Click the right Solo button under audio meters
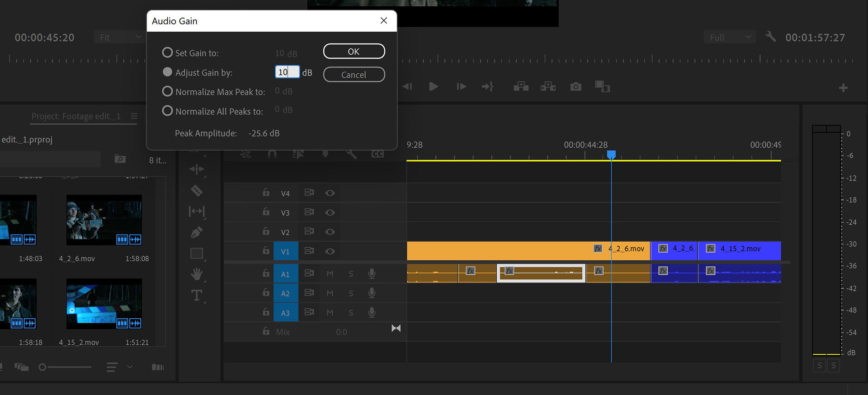The height and width of the screenshot is (395, 868). (834, 366)
